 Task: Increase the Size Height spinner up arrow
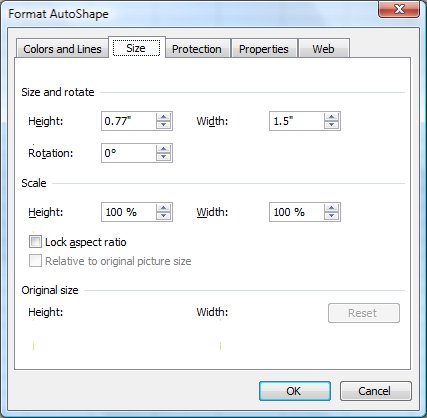163,117
